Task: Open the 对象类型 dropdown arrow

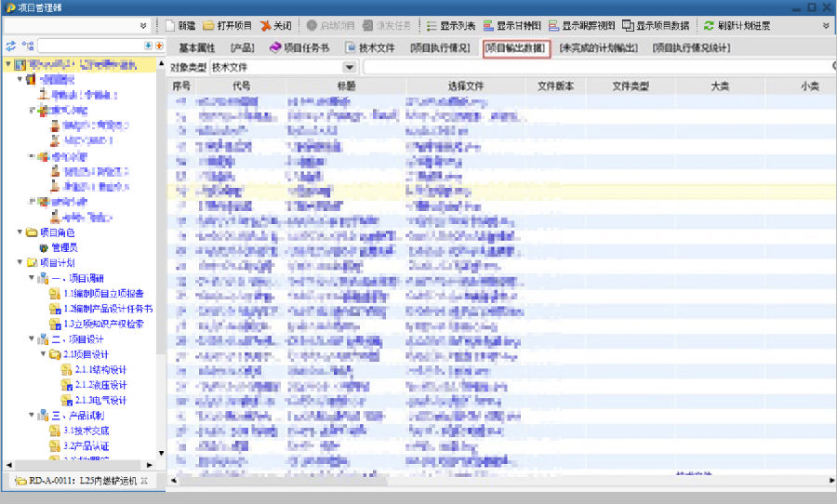Action: coord(349,67)
